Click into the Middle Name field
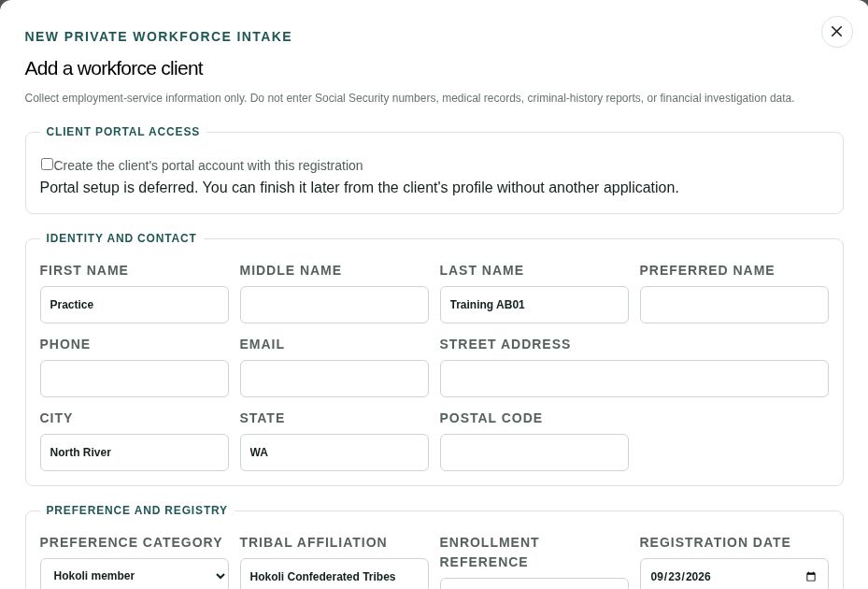The width and height of the screenshot is (868, 589). click(334, 305)
